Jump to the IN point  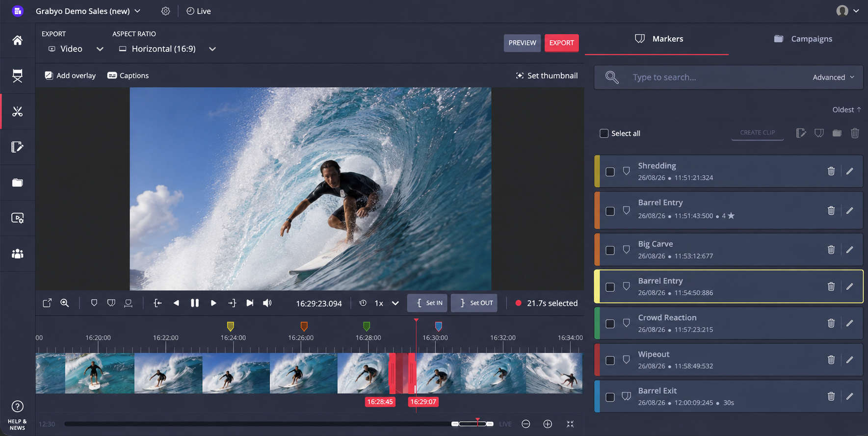pyautogui.click(x=158, y=303)
